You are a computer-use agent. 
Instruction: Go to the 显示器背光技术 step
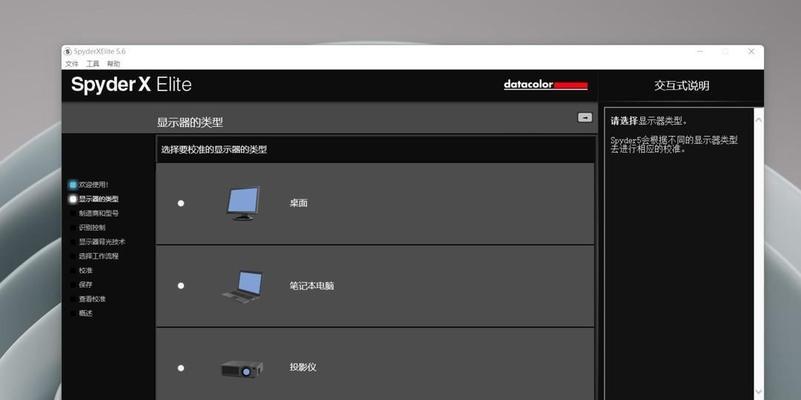pos(102,242)
